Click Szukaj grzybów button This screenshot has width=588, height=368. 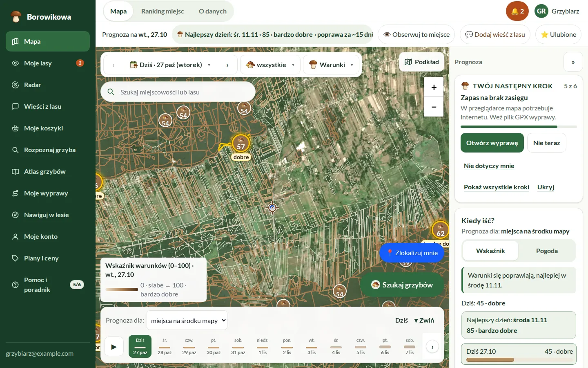[402, 285]
